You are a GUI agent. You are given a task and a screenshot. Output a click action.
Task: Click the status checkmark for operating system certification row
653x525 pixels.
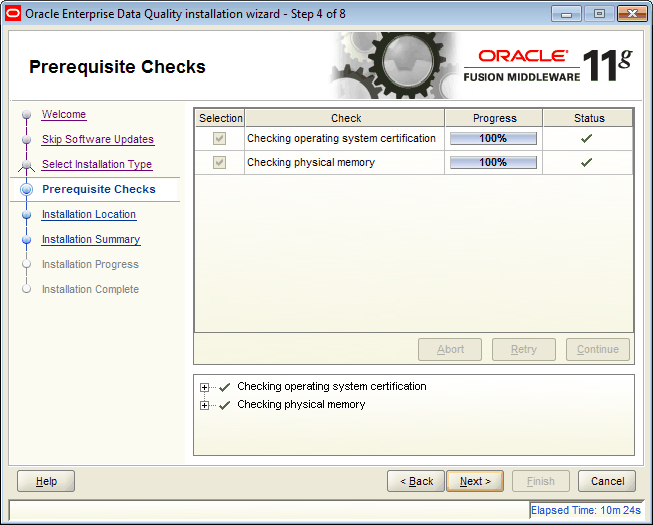point(586,138)
